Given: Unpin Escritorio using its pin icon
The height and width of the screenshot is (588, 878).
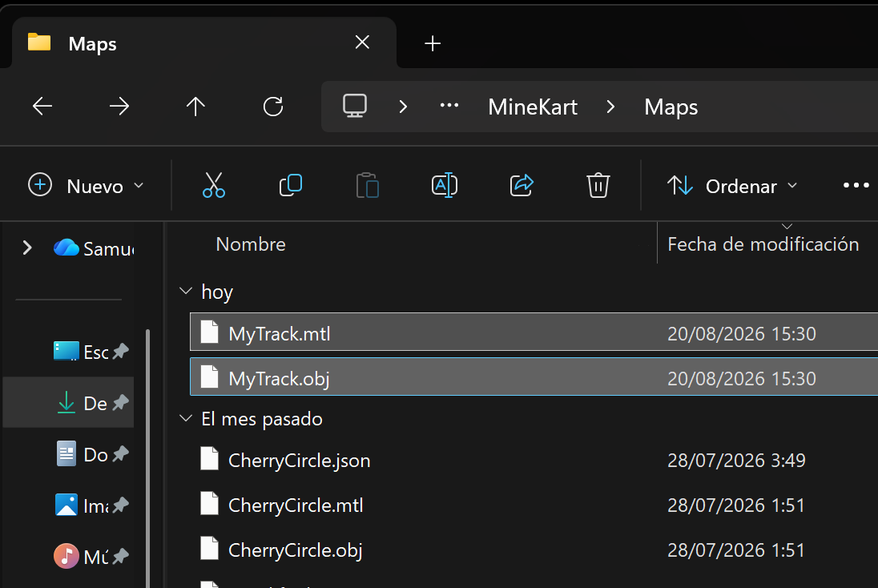Looking at the screenshot, I should pos(120,351).
